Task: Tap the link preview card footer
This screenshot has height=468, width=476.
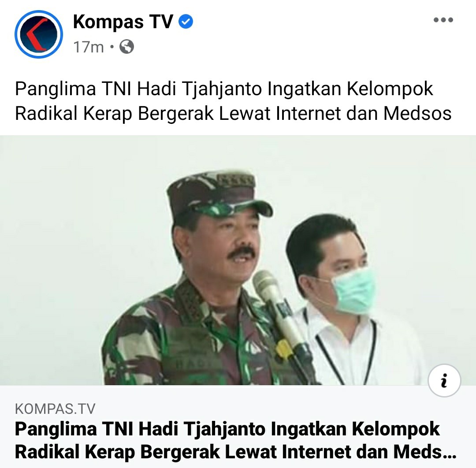Action: click(x=238, y=427)
